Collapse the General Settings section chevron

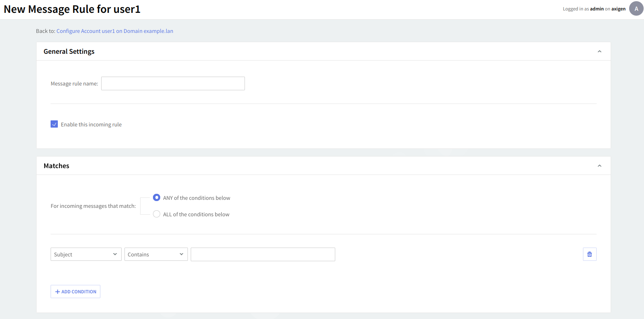(x=599, y=51)
